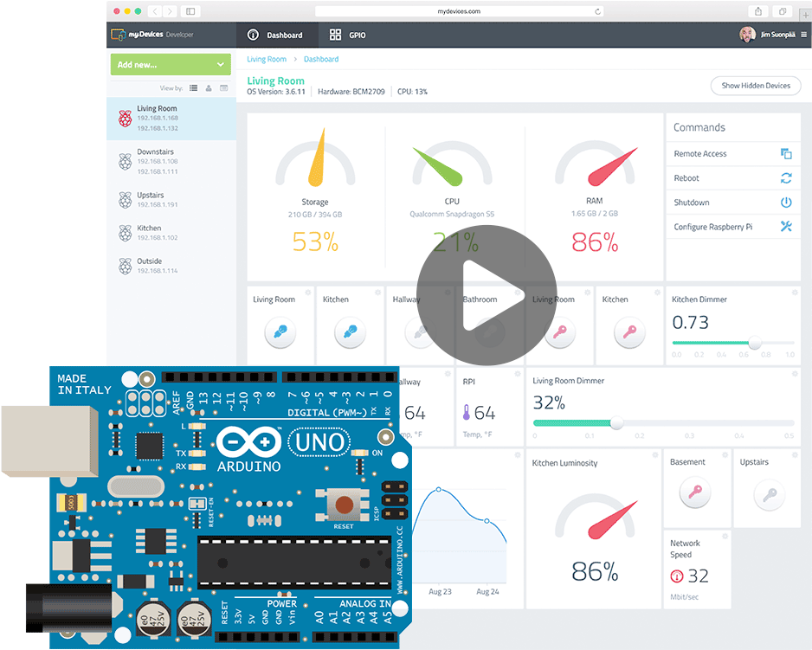The image size is (812, 650).
Task: Click the "Aug 23" chart axis label
Action: point(440,591)
